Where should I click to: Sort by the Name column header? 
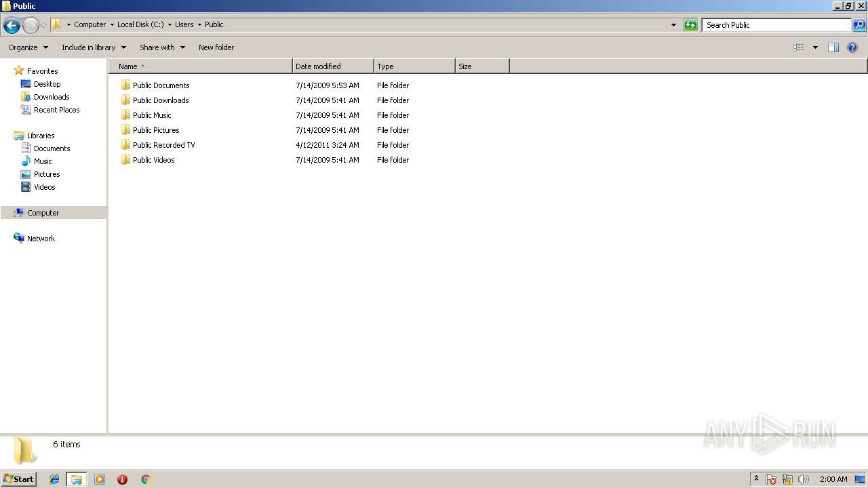pos(201,66)
